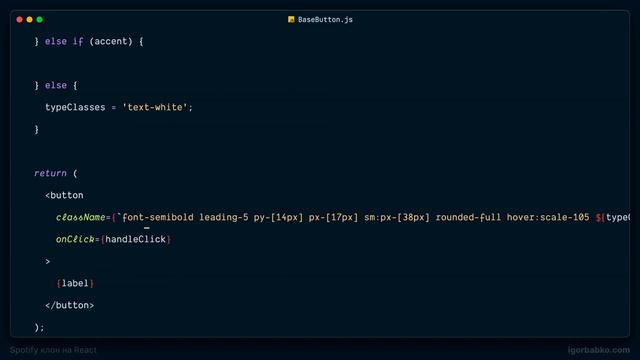Click the typeClasses variable name
640x360 pixels.
coord(75,107)
